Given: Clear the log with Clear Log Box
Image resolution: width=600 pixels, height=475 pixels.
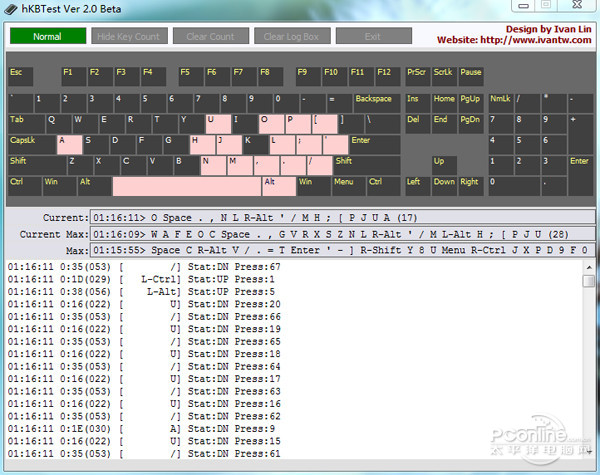Looking at the screenshot, I should (291, 37).
